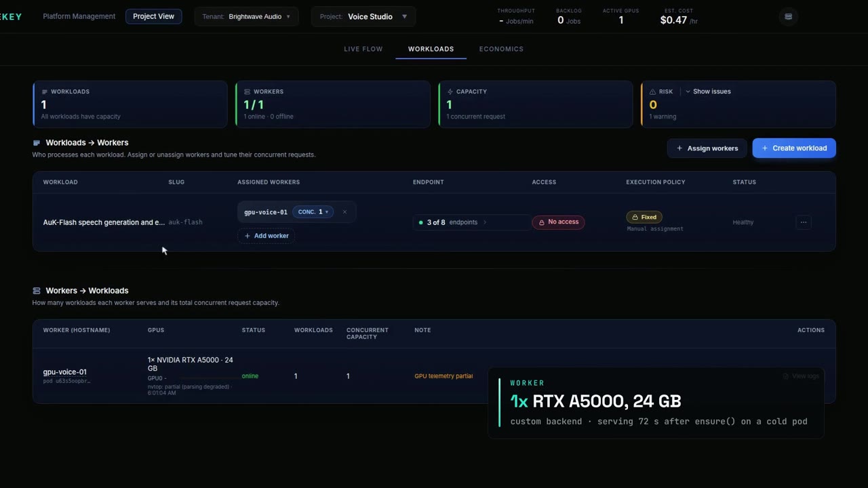This screenshot has width=868, height=488.
Task: Click the Create workload button
Action: (x=794, y=148)
